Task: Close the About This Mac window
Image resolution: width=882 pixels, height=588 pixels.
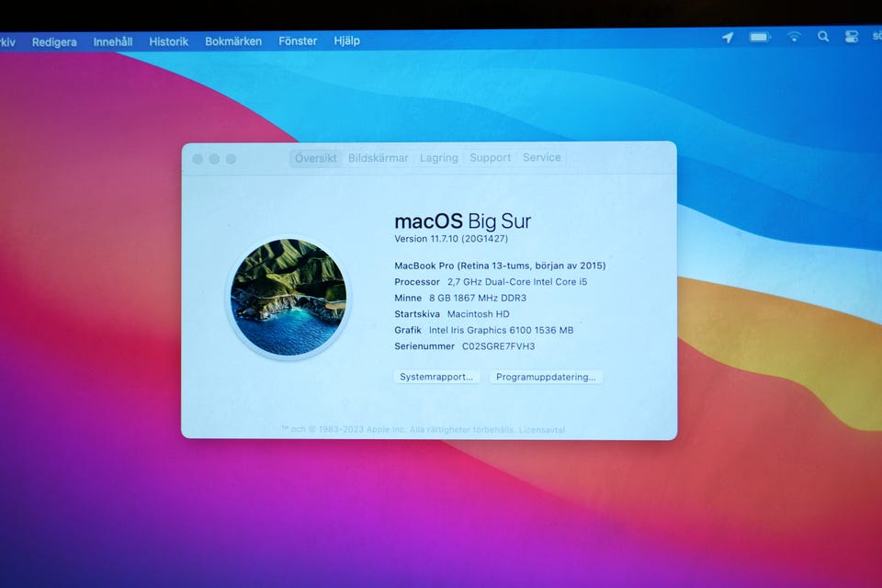Action: pos(198,159)
